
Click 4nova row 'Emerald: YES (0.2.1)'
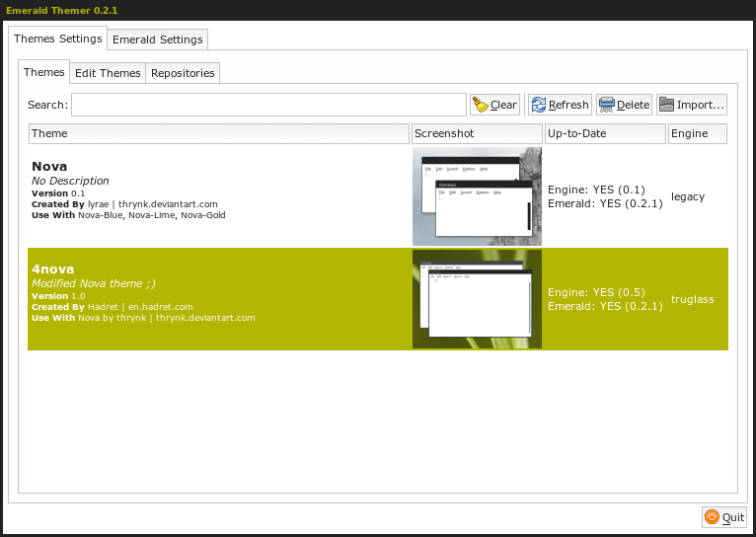[x=605, y=306]
